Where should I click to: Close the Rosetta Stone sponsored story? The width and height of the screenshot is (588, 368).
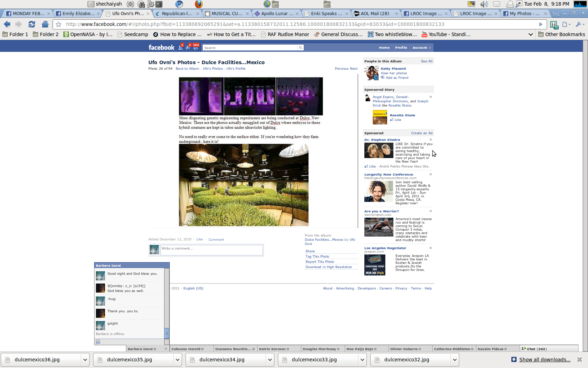tap(430, 97)
